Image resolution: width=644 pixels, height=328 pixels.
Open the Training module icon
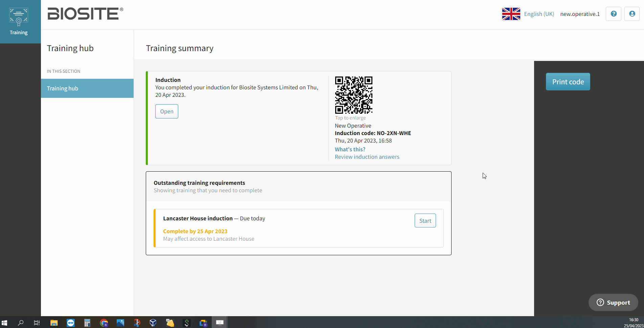(x=19, y=21)
